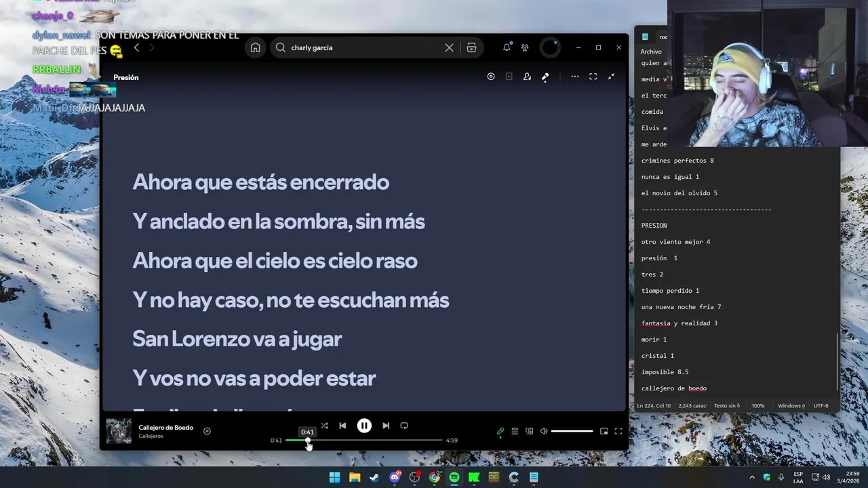Skip to the next track

point(386,426)
